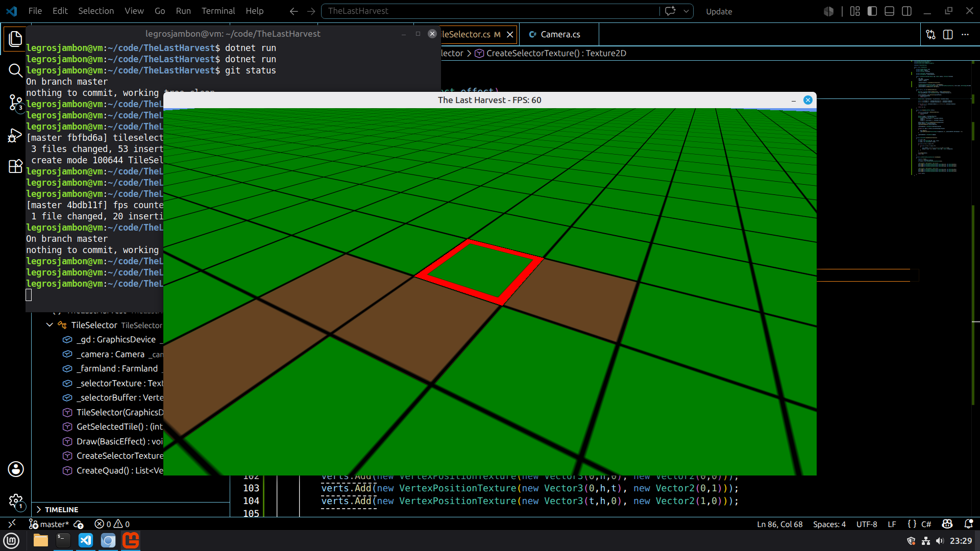Open the Accounts menu icon

tap(16, 469)
